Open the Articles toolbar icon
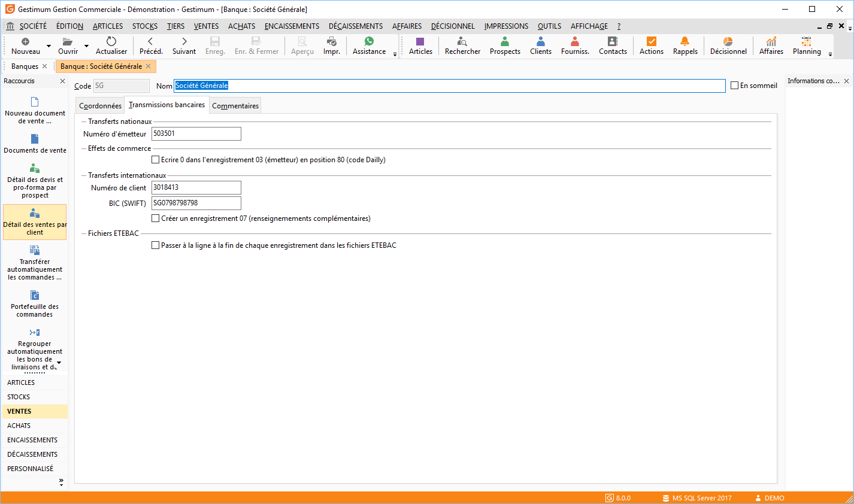 [x=420, y=42]
